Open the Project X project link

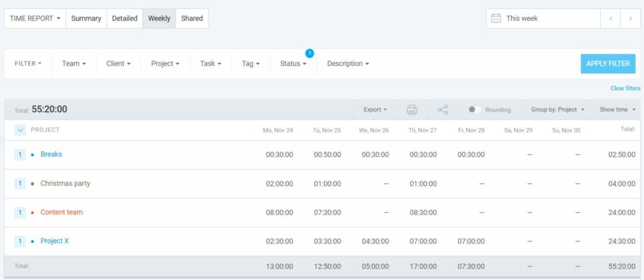(55, 241)
